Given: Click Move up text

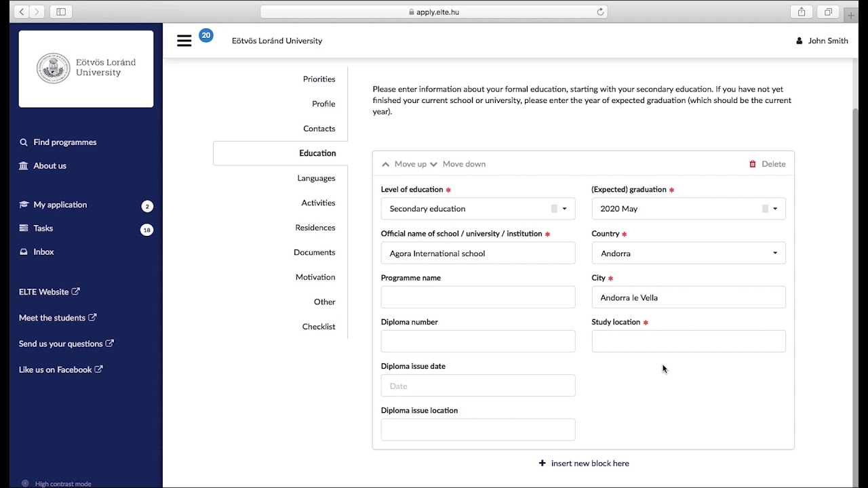Looking at the screenshot, I should 410,164.
